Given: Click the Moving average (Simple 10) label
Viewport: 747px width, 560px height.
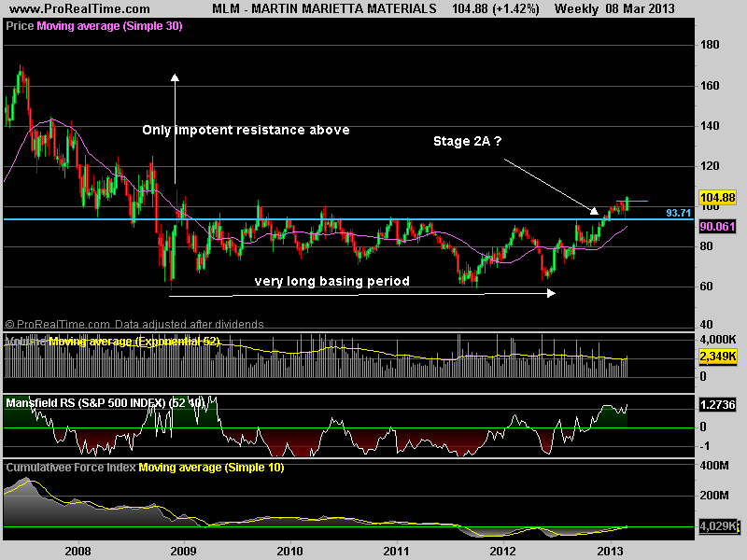Looking at the screenshot, I should pyautogui.click(x=212, y=468).
